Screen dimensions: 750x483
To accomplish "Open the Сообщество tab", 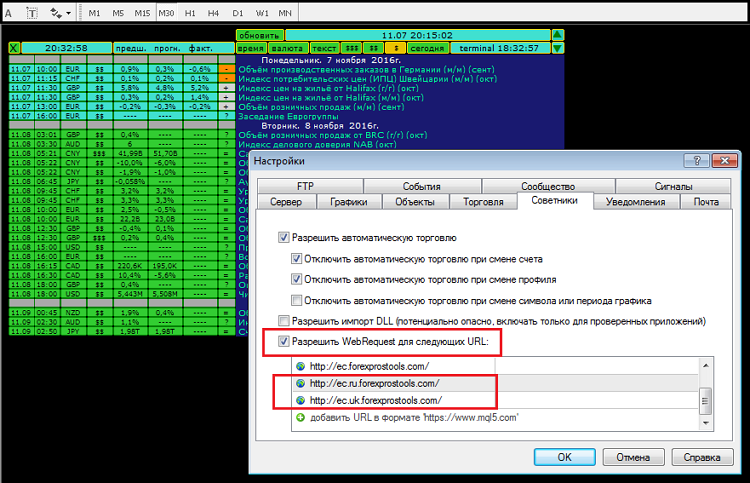I will coord(548,186).
